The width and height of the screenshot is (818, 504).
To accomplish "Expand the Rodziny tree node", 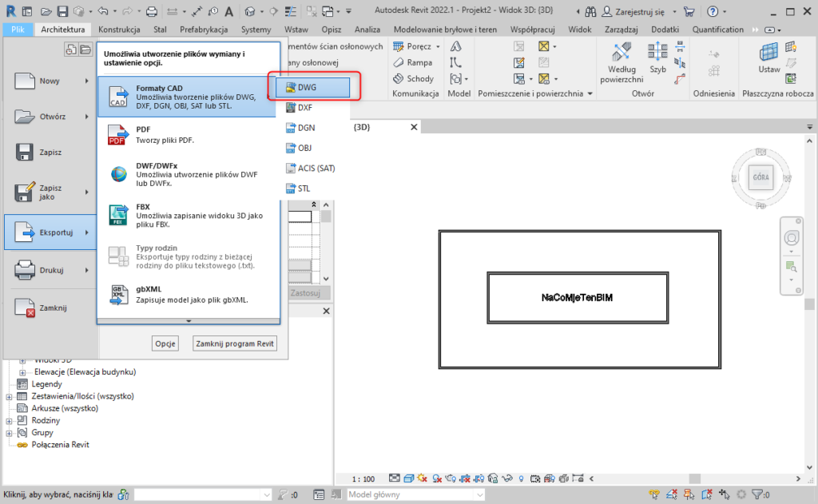I will pos(10,420).
